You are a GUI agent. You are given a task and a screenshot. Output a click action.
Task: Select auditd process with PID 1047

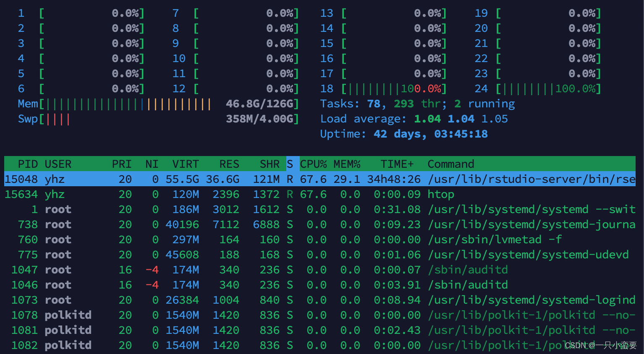click(320, 270)
